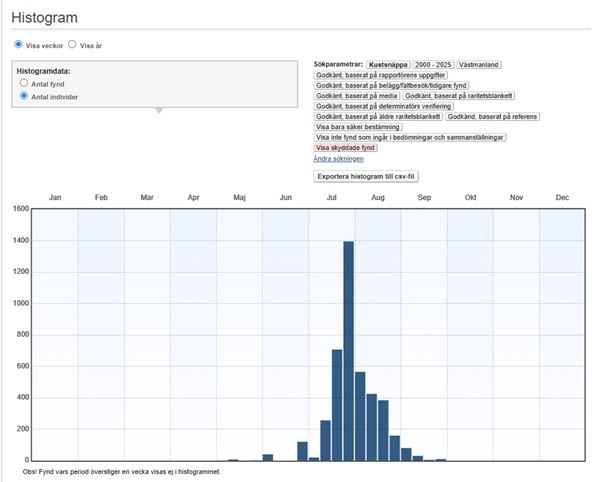The height and width of the screenshot is (482, 600).
Task: Click the July bar reaching about 700
Action: [x=337, y=405]
